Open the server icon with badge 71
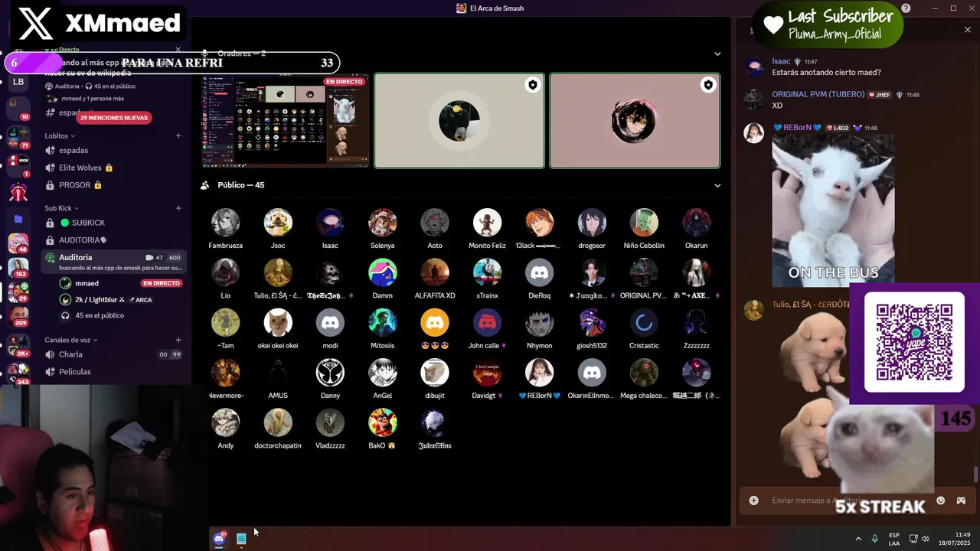The image size is (980, 551). tap(18, 137)
